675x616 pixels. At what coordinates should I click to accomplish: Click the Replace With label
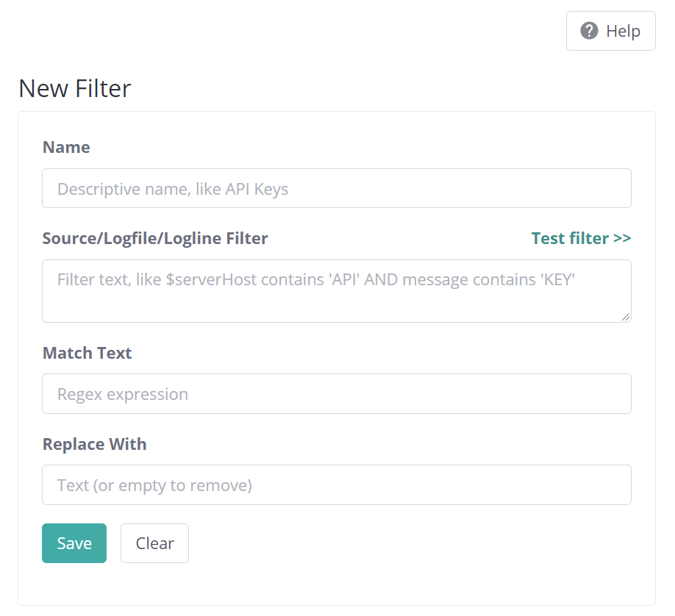(94, 444)
